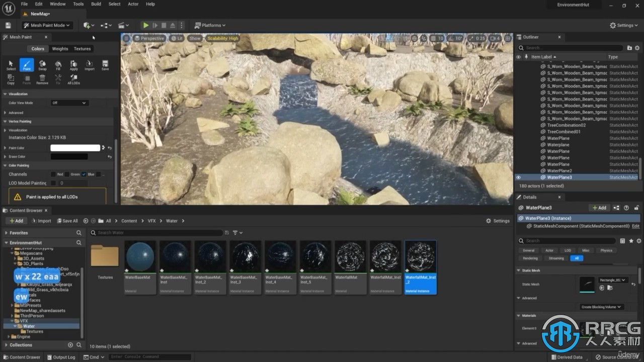
Task: Search Favorites magnifier icon
Action: click(78, 233)
